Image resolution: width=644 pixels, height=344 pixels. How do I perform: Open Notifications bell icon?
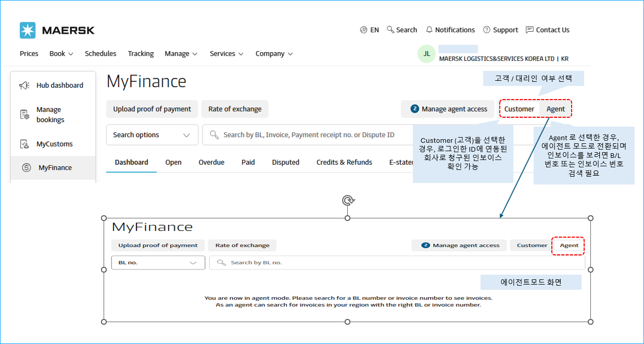point(429,30)
